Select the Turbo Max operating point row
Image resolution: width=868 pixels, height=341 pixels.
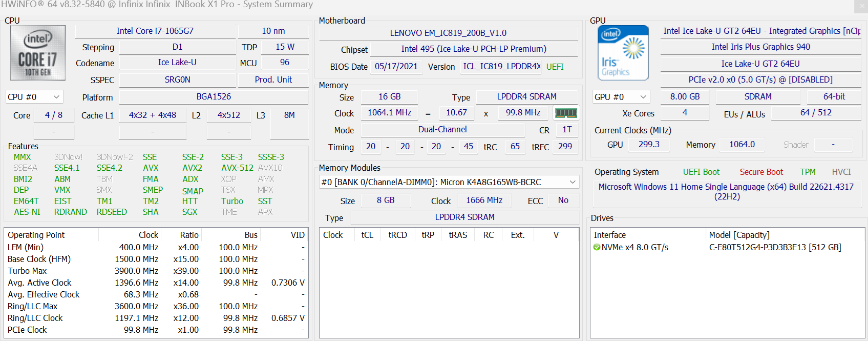(27, 271)
